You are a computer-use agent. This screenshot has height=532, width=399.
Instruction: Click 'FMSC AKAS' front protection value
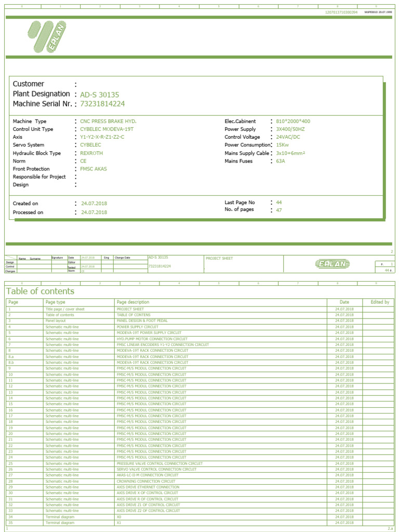pyautogui.click(x=94, y=169)
